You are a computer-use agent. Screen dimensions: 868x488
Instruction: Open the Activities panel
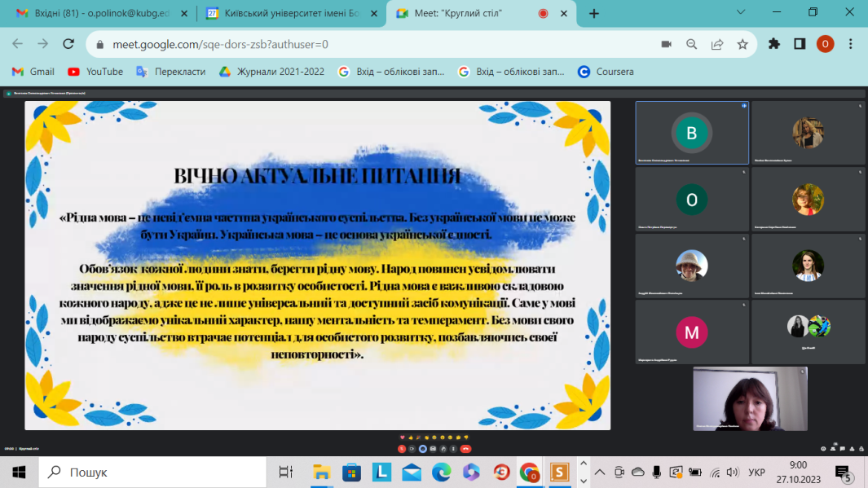point(852,449)
